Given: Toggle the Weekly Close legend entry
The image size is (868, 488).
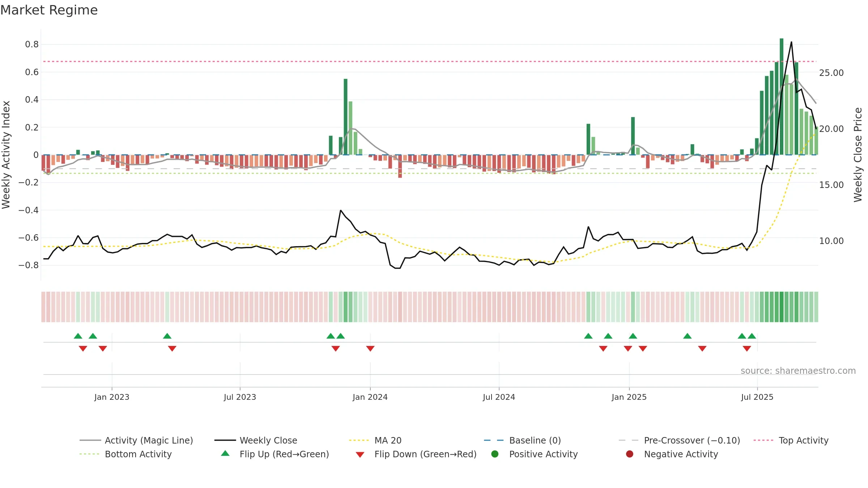Looking at the screenshot, I should [256, 440].
